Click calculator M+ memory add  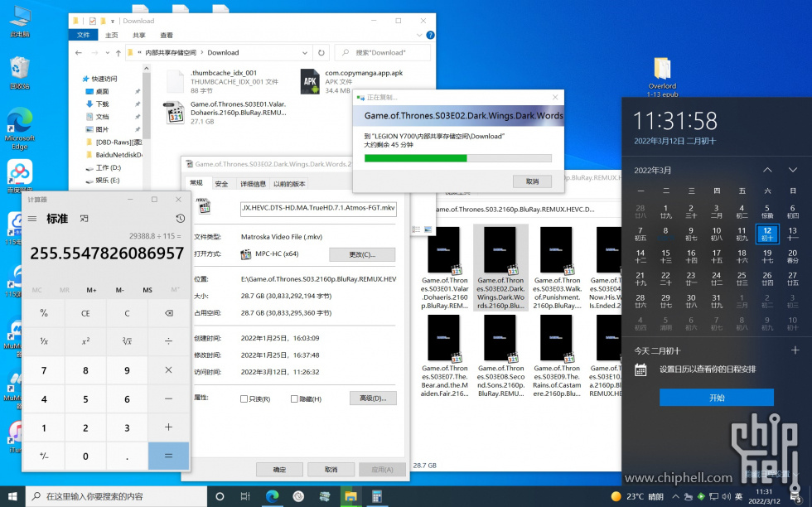92,290
